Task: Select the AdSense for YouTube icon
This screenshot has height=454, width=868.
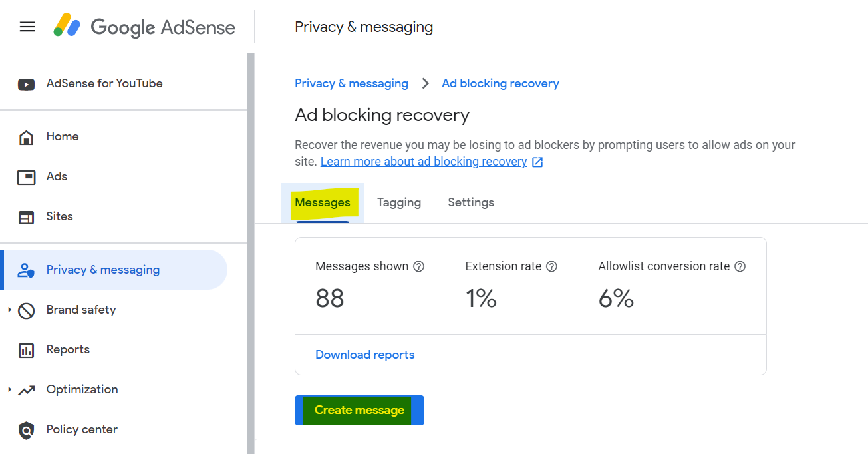Action: pos(26,83)
